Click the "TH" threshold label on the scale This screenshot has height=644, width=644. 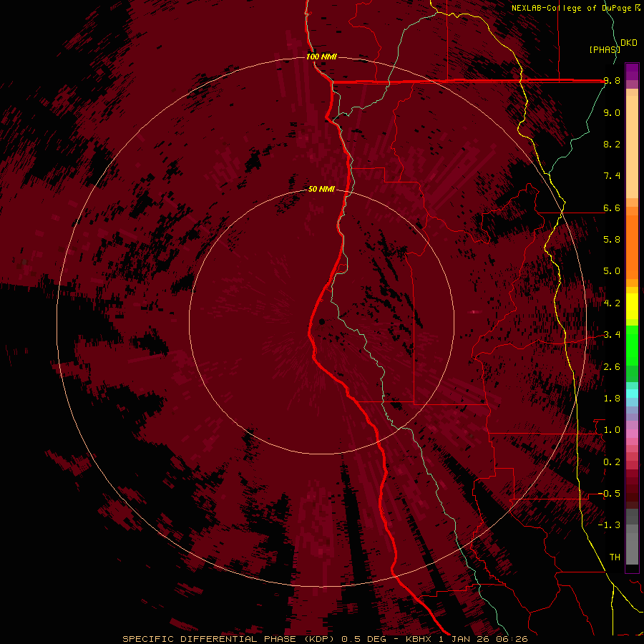tap(615, 557)
